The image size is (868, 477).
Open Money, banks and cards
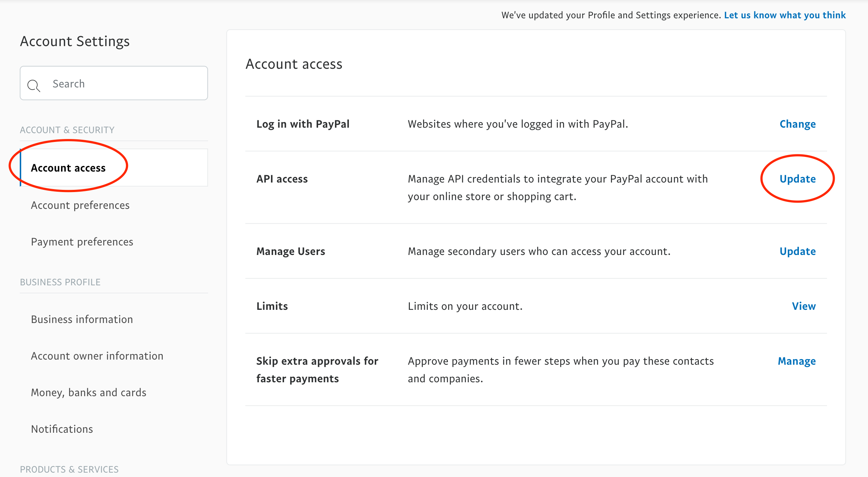(88, 393)
